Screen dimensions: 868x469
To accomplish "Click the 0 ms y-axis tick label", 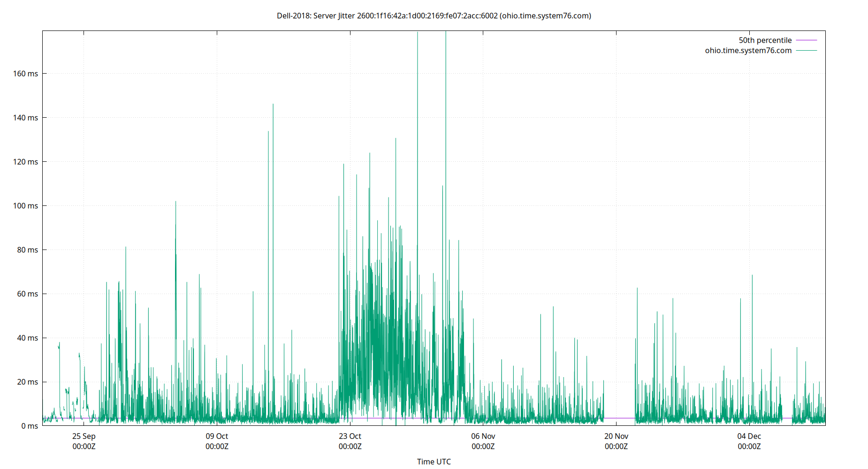I will [x=30, y=426].
